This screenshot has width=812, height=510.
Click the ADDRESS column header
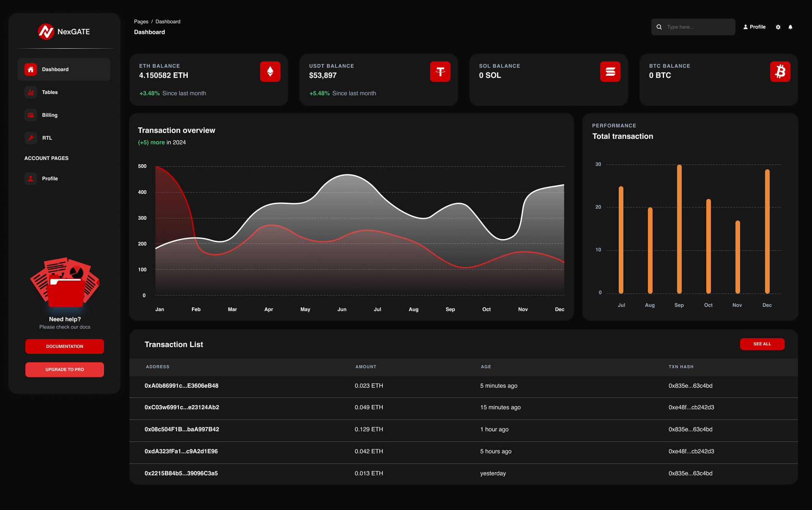click(158, 367)
